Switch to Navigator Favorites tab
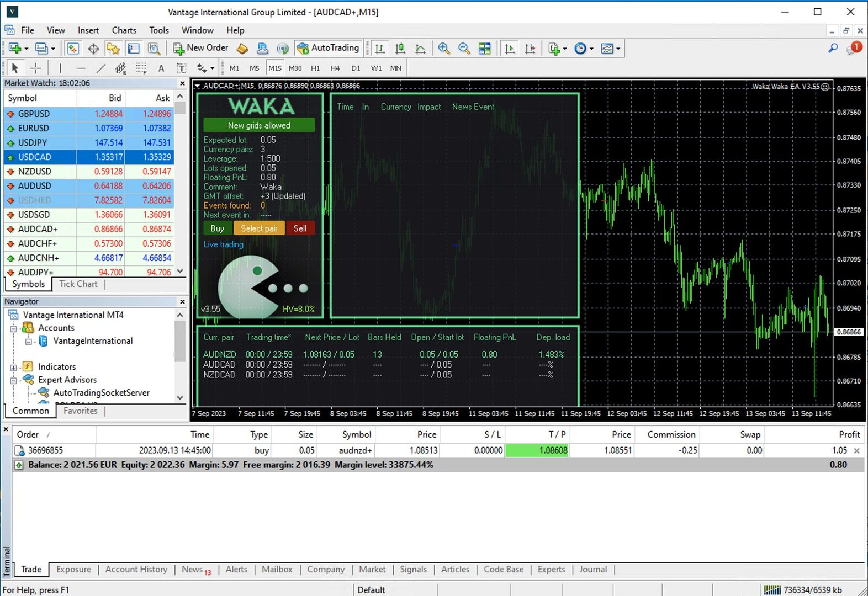Screen dimensions: 868x596 [81, 411]
